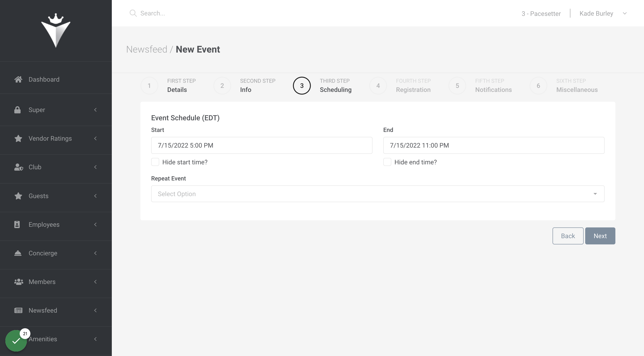This screenshot has width=644, height=356.
Task: Click the Super lock icon
Action: [17, 110]
